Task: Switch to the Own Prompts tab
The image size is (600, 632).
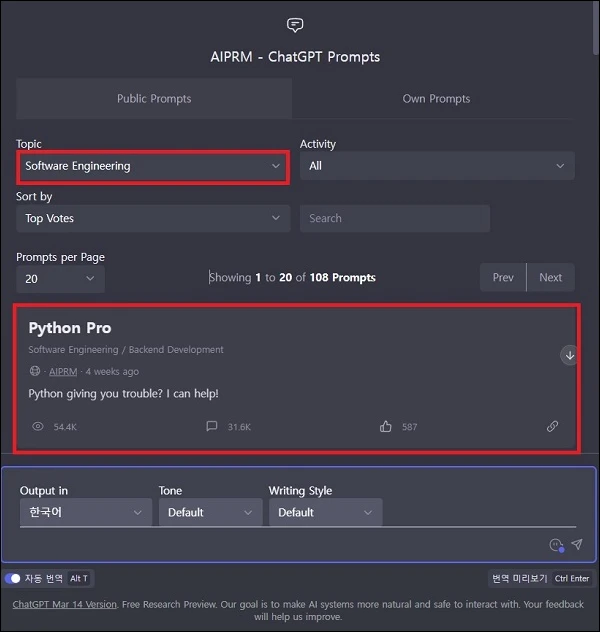Action: pos(436,99)
